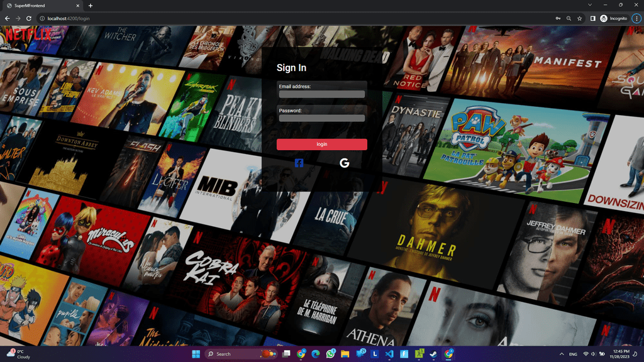This screenshot has width=644, height=362.
Task: Open the taskbar app showing badge 21
Action: coord(360,354)
